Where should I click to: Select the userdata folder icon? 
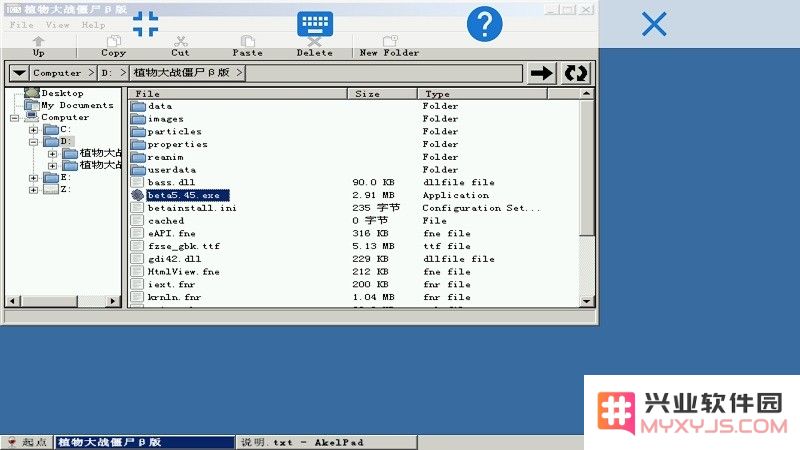click(x=138, y=170)
